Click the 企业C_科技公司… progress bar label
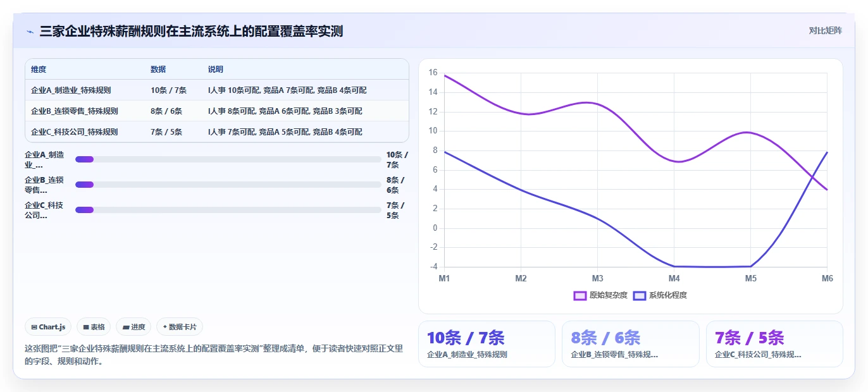868x392 pixels. point(45,210)
